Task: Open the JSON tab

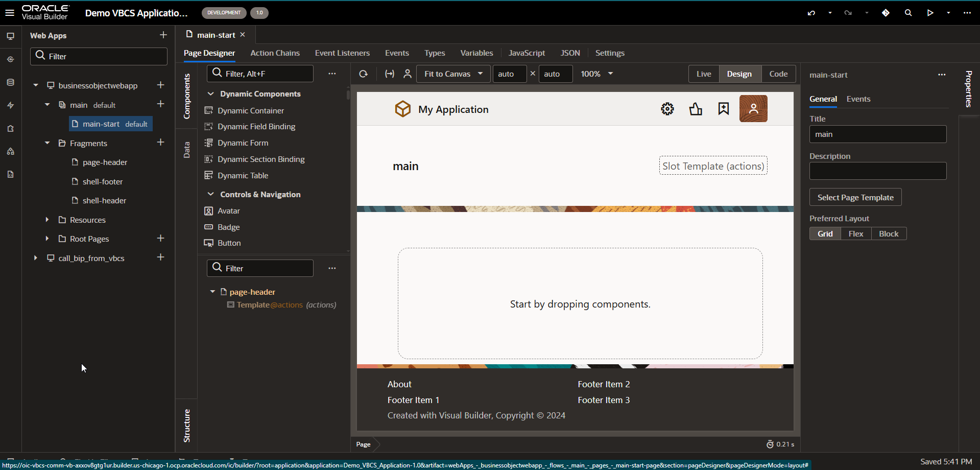Action: [570, 53]
